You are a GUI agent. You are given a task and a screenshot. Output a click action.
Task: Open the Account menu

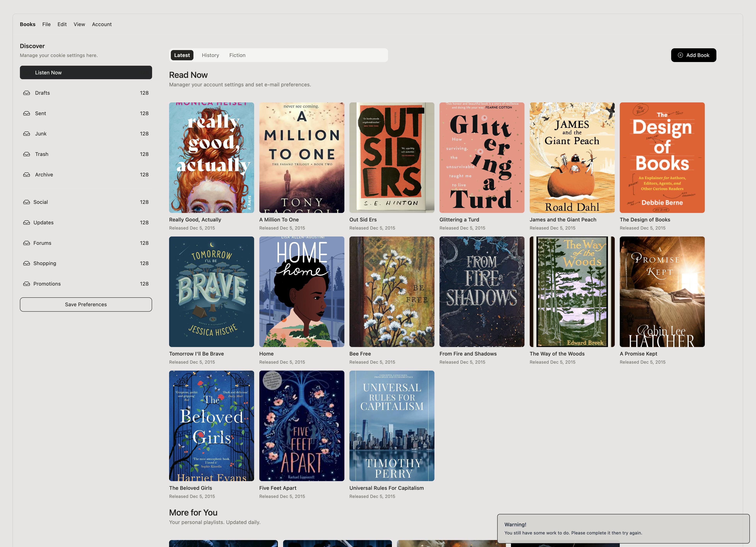102,24
